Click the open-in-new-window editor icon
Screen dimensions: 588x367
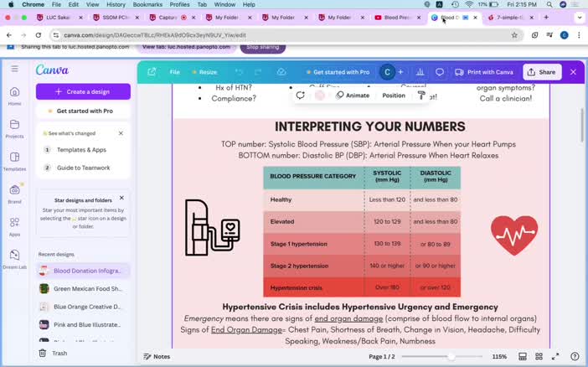pyautogui.click(x=152, y=72)
